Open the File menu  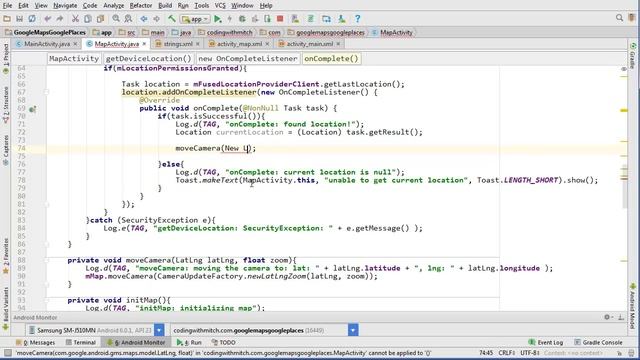(7, 6)
